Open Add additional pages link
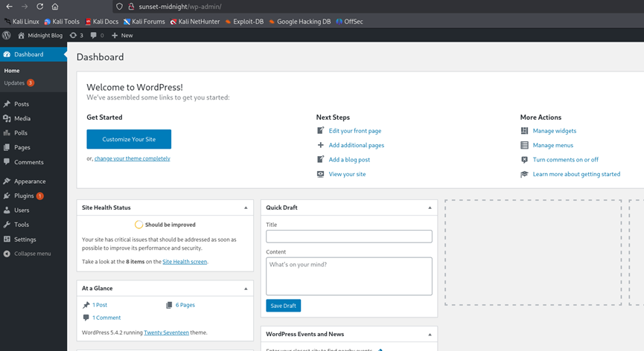The height and width of the screenshot is (351, 644). point(357,145)
